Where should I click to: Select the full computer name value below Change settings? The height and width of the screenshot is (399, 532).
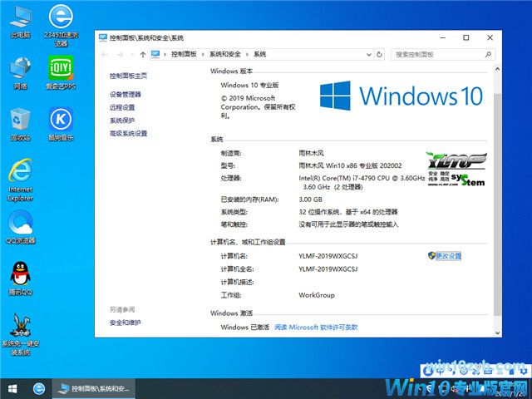tap(328, 269)
